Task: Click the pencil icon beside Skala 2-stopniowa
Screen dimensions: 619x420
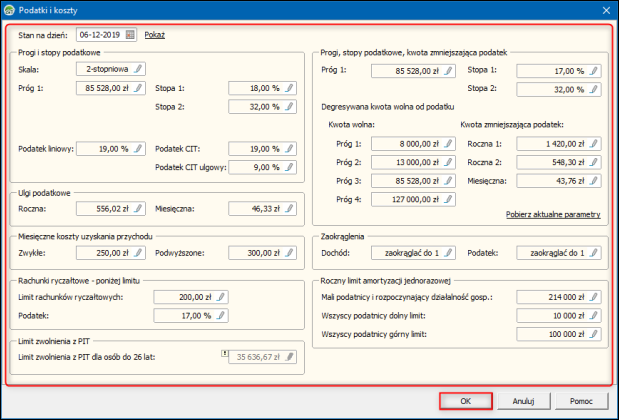Action: coord(138,69)
